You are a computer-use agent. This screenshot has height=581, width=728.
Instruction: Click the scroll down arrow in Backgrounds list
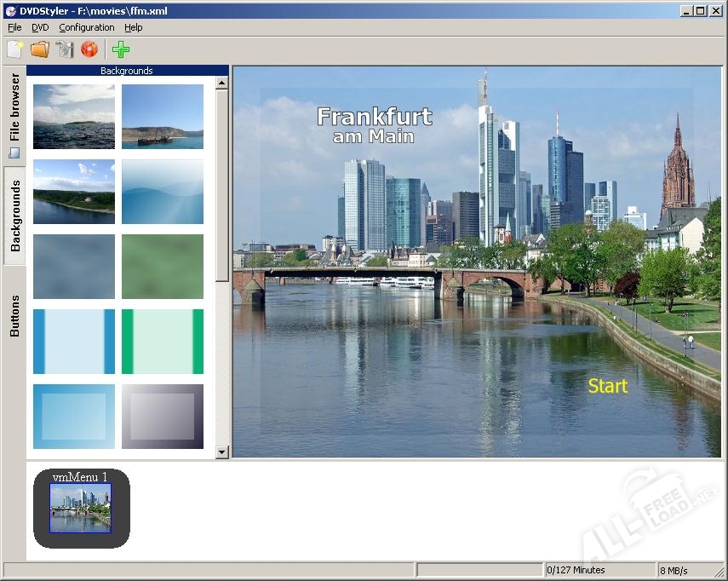click(x=222, y=452)
